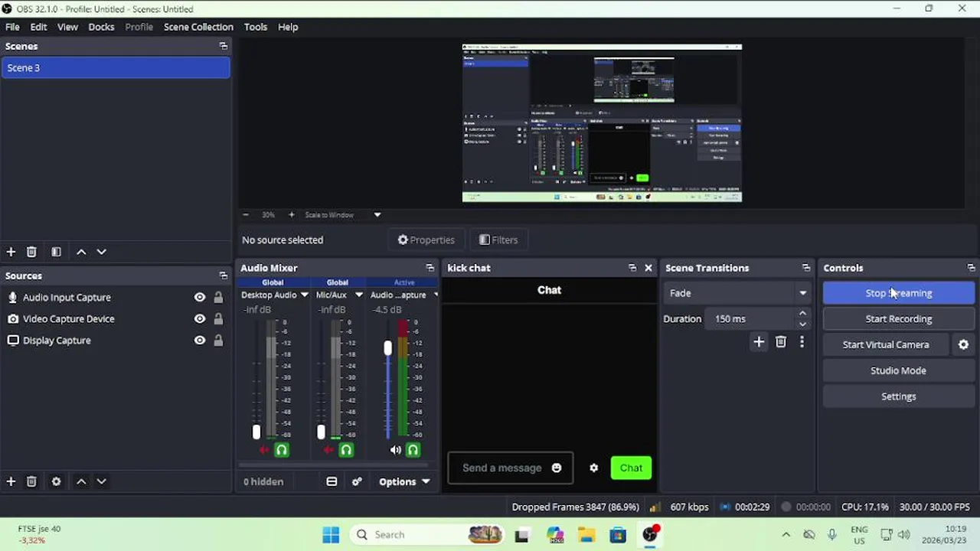Move scene down with the arrow icon
Image resolution: width=980 pixels, height=551 pixels.
[x=101, y=252]
